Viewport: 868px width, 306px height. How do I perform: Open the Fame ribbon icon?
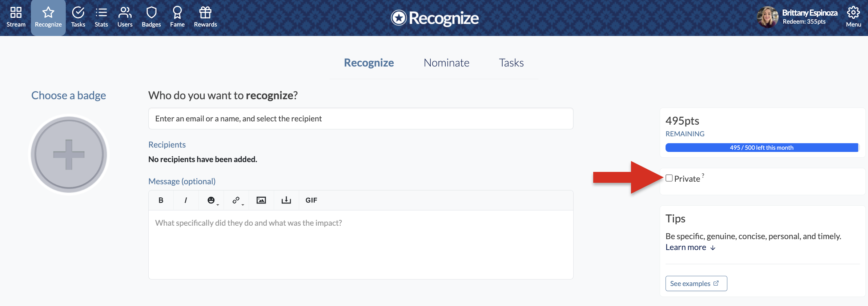pos(177,13)
